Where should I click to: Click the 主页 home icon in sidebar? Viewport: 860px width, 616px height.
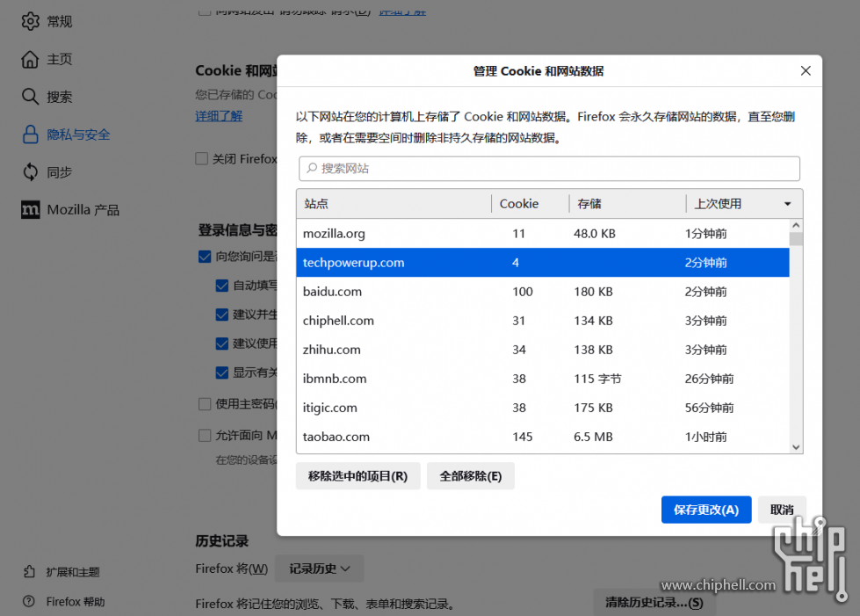[x=30, y=59]
